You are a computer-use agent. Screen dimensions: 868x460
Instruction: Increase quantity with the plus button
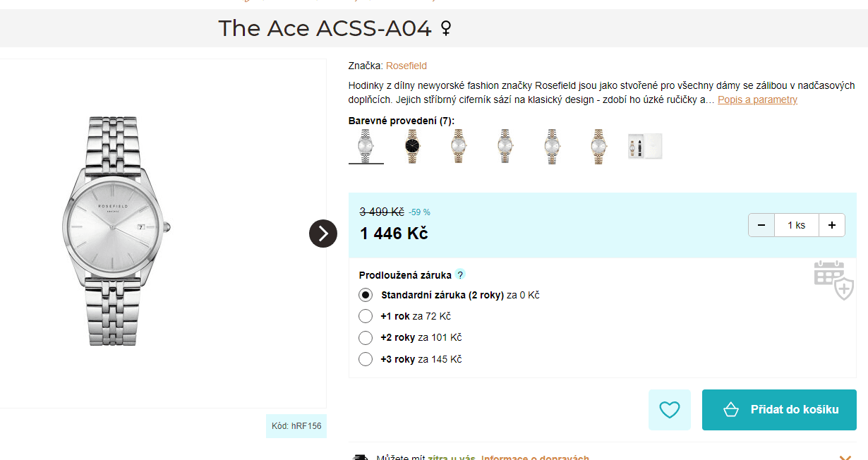832,225
